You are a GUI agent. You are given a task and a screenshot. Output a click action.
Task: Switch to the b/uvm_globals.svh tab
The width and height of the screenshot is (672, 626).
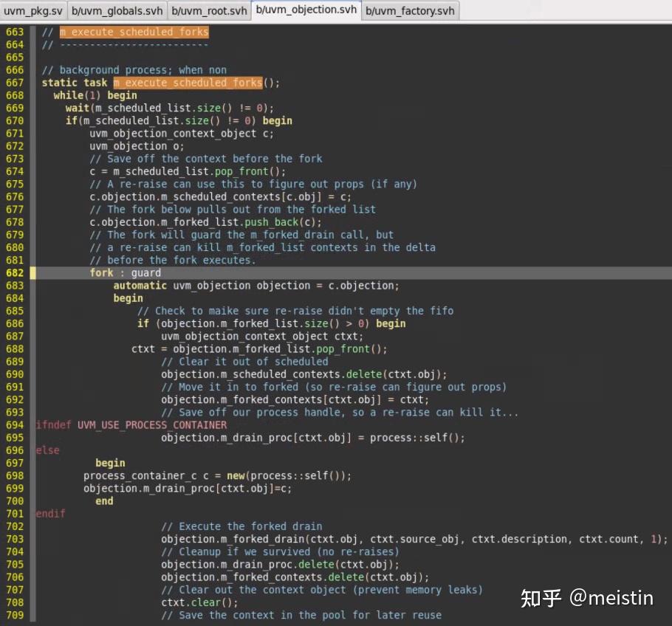coord(116,10)
